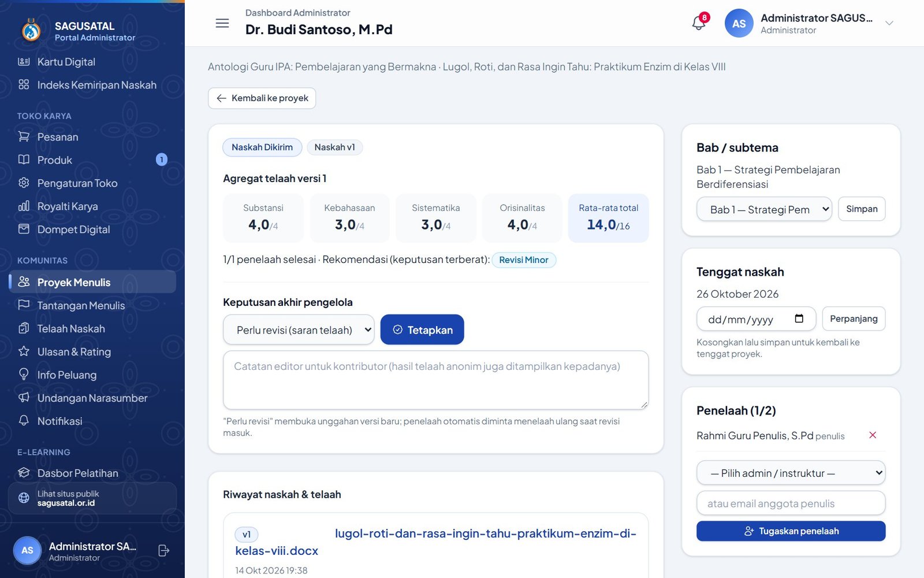Click the logout icon beside Administrator SA
This screenshot has height=578, width=924.
[163, 551]
